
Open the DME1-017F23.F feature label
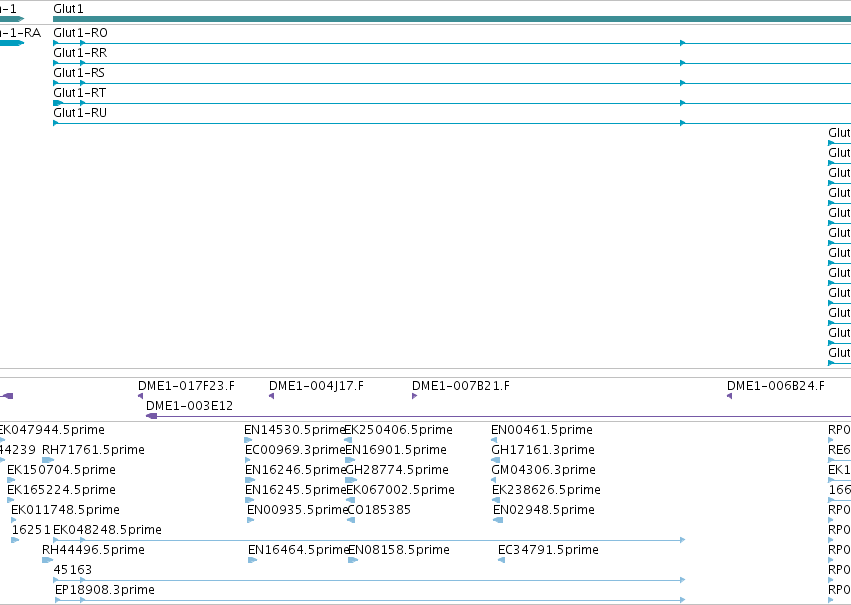(x=186, y=386)
